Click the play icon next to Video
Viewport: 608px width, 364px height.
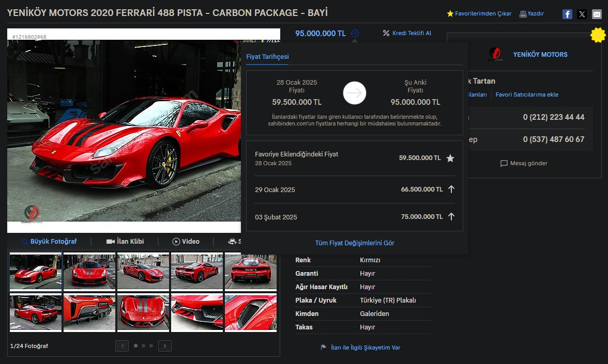coord(176,242)
